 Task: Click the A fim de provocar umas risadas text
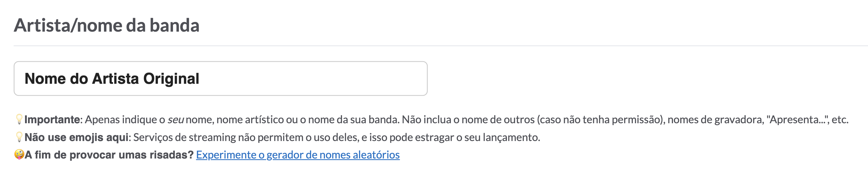coord(109,155)
